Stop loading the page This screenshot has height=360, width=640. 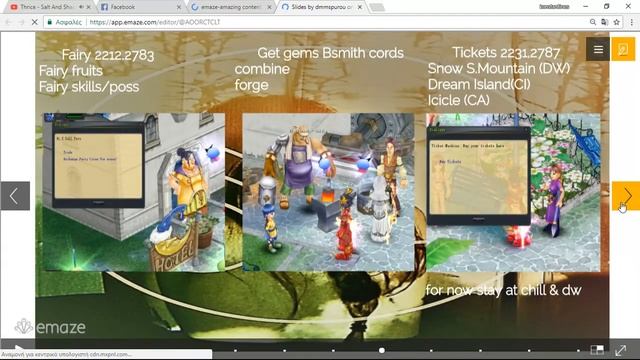pyautogui.click(x=35, y=22)
